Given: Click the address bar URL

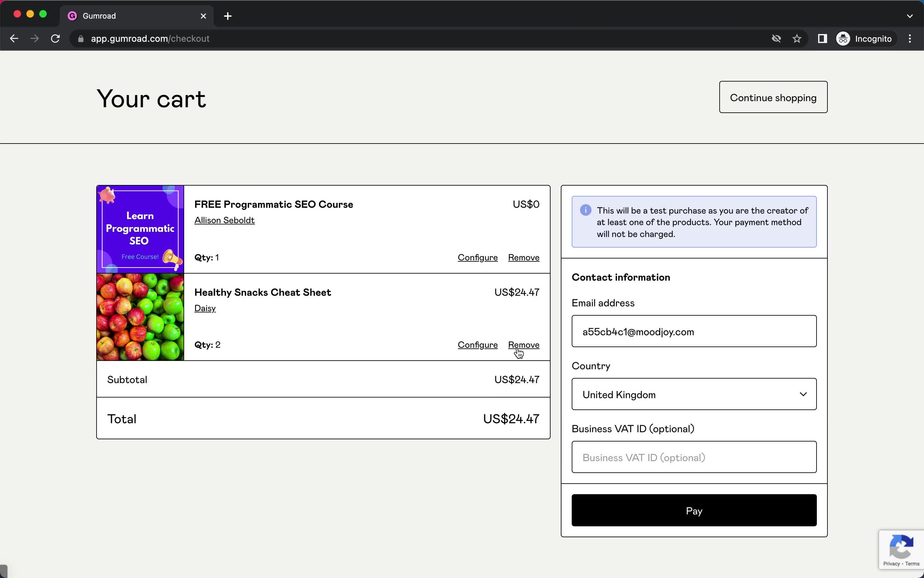Looking at the screenshot, I should [x=150, y=39].
